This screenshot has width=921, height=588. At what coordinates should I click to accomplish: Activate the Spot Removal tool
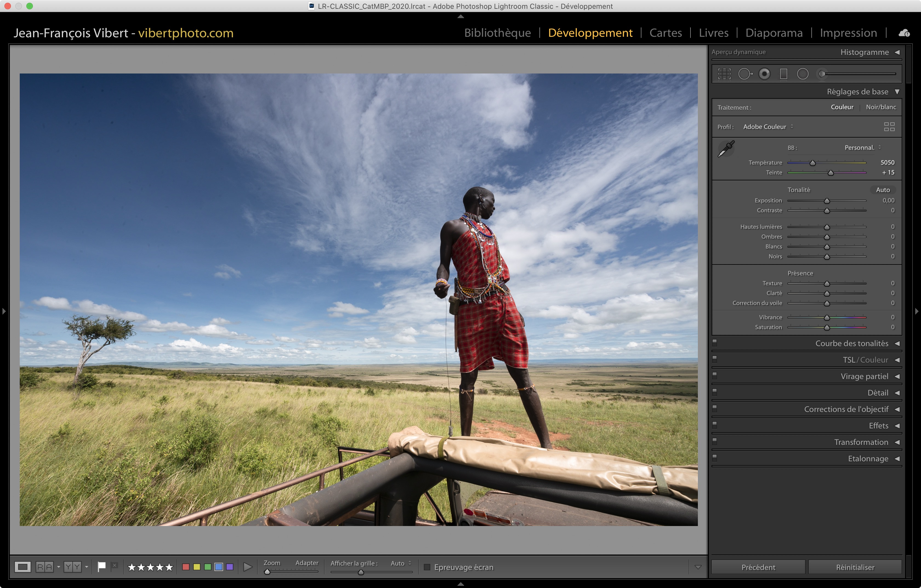[x=745, y=74]
